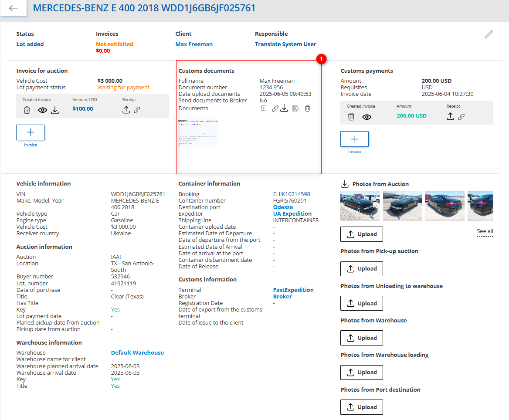
Task: Select upload date 2025-06-05 09:40:53
Action: (285, 94)
